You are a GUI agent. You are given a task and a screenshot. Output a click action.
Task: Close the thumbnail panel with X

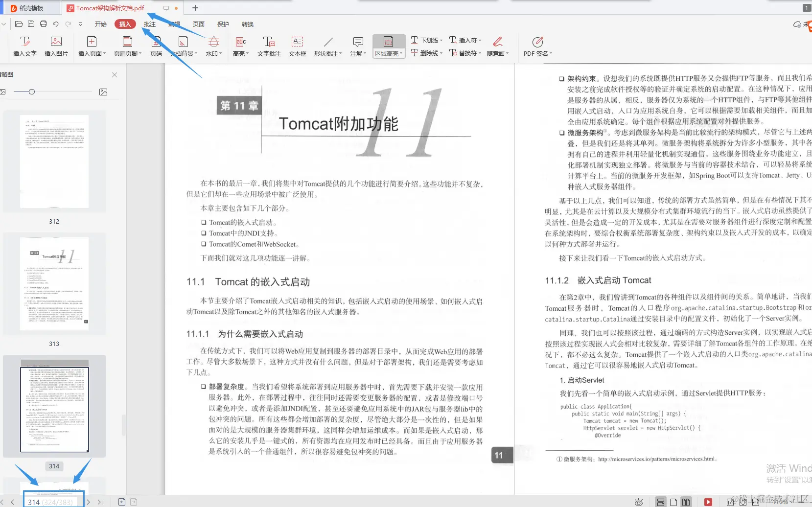pyautogui.click(x=115, y=75)
